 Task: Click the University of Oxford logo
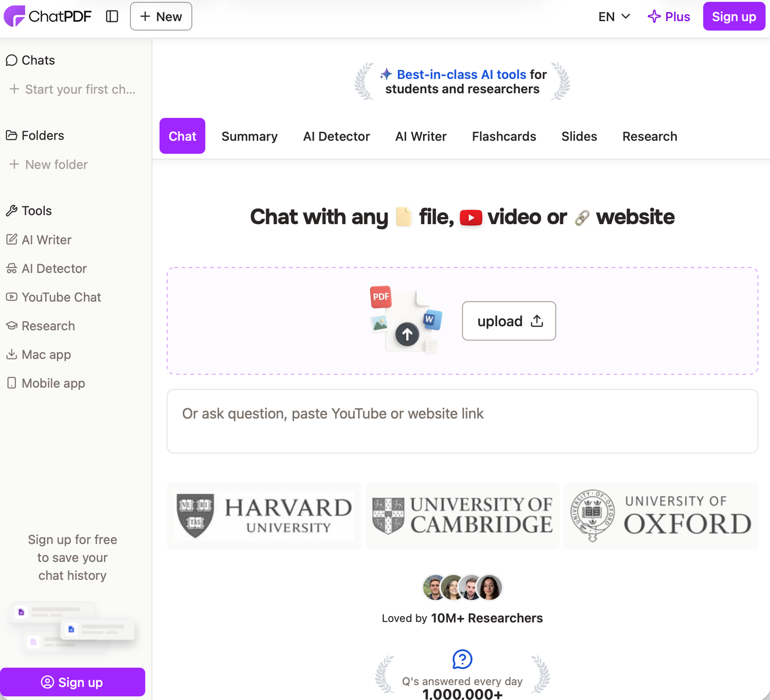(x=661, y=516)
